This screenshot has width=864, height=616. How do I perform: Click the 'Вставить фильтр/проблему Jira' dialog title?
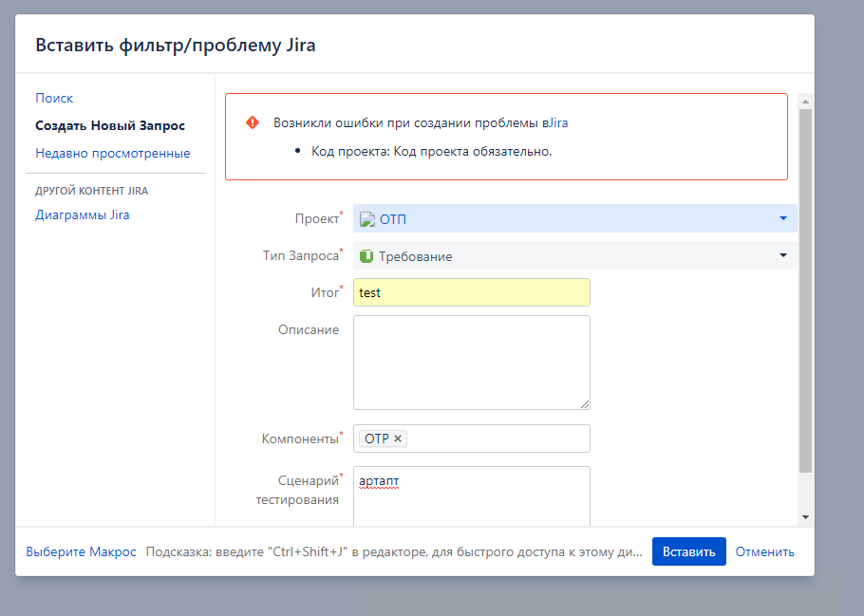176,45
